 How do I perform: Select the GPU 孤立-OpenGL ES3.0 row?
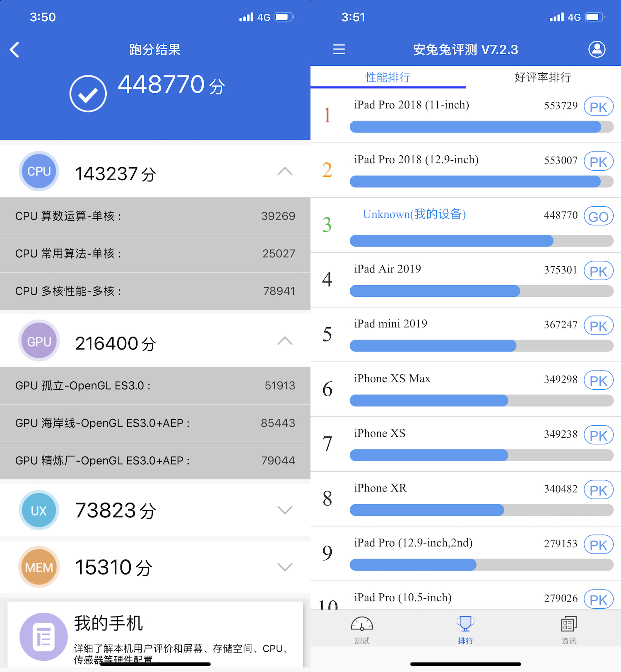click(x=155, y=385)
